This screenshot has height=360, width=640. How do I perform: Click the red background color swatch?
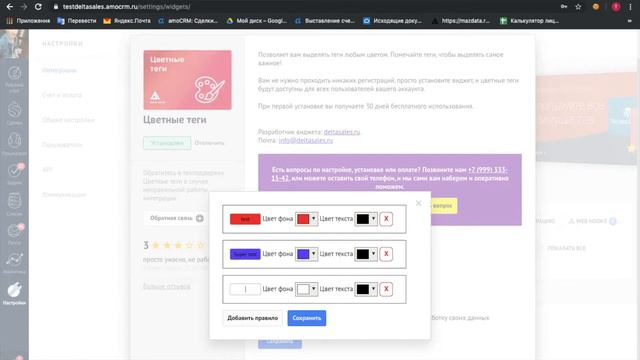coord(303,219)
